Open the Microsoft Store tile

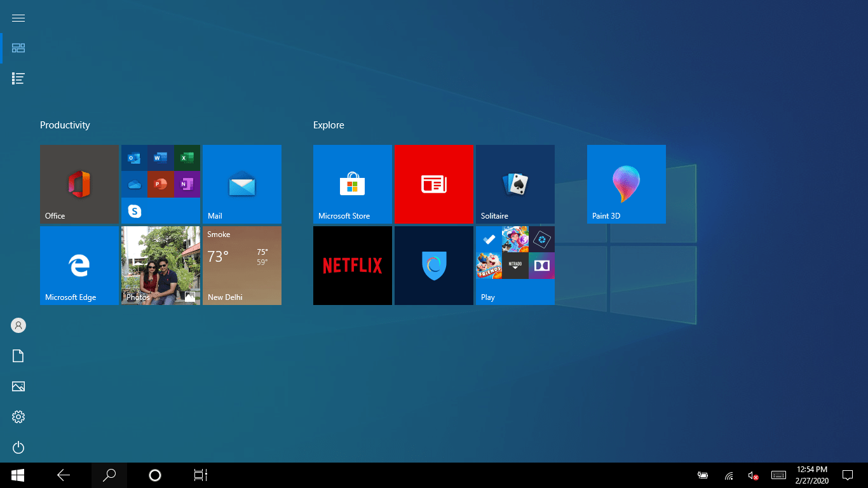coord(353,184)
